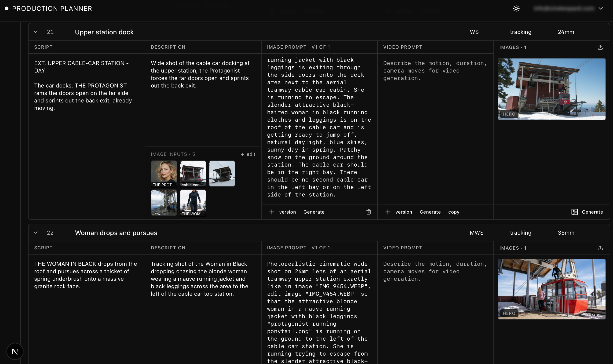Edit shot 22 script text
The image size is (613, 364).
[x=86, y=275]
